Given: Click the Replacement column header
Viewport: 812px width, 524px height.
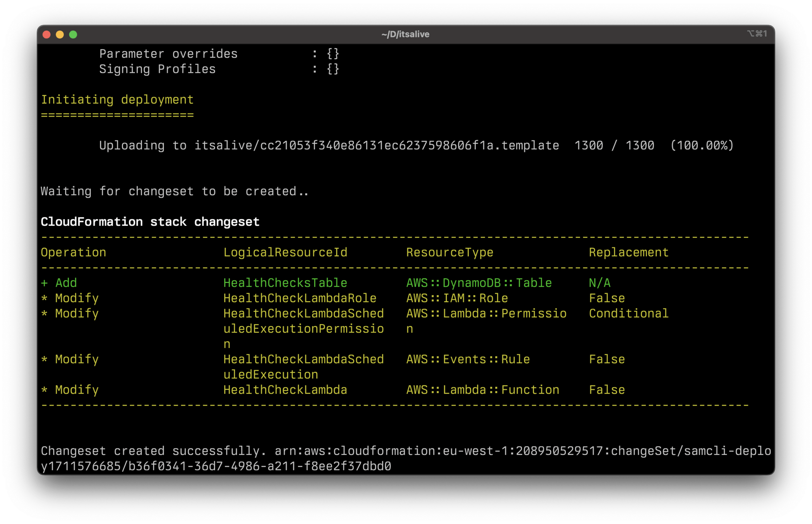Looking at the screenshot, I should tap(628, 252).
